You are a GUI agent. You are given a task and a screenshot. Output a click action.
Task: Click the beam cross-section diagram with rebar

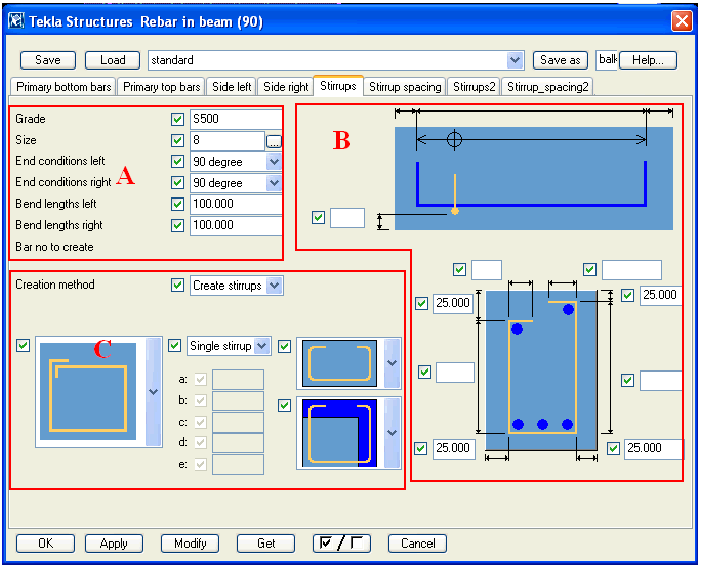pyautogui.click(x=541, y=370)
